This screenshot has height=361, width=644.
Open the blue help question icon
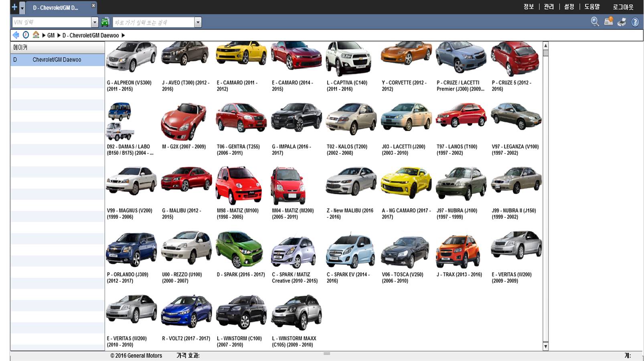point(635,22)
